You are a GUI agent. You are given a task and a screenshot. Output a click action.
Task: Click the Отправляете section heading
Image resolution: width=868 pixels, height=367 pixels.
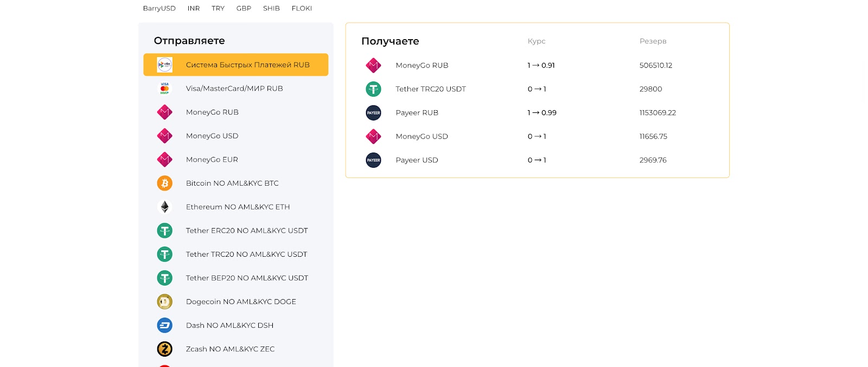(189, 41)
